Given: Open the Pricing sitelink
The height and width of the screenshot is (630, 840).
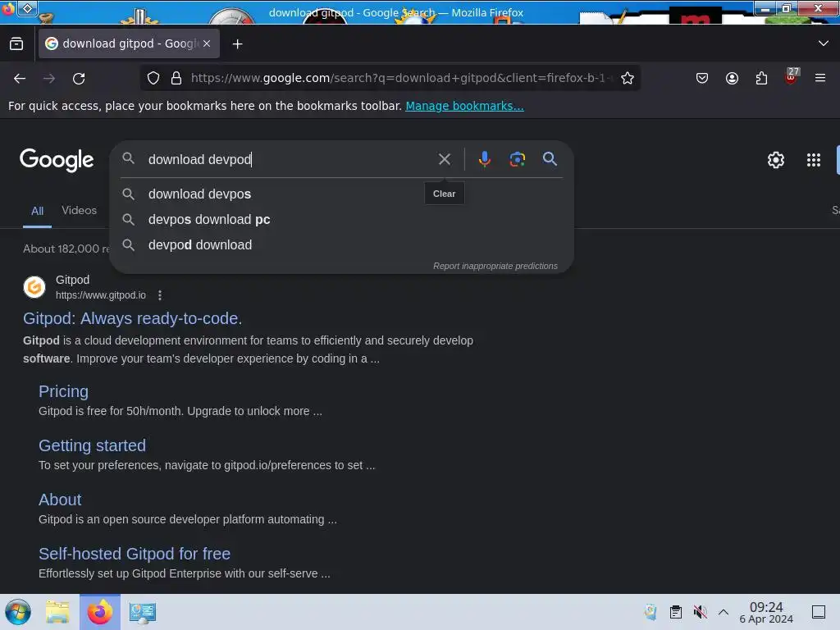Looking at the screenshot, I should (x=63, y=391).
